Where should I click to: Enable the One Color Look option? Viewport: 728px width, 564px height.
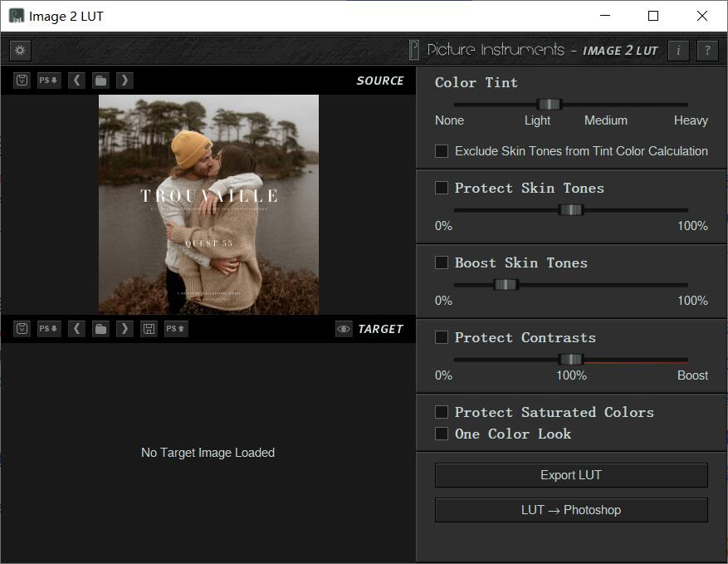[x=441, y=434]
